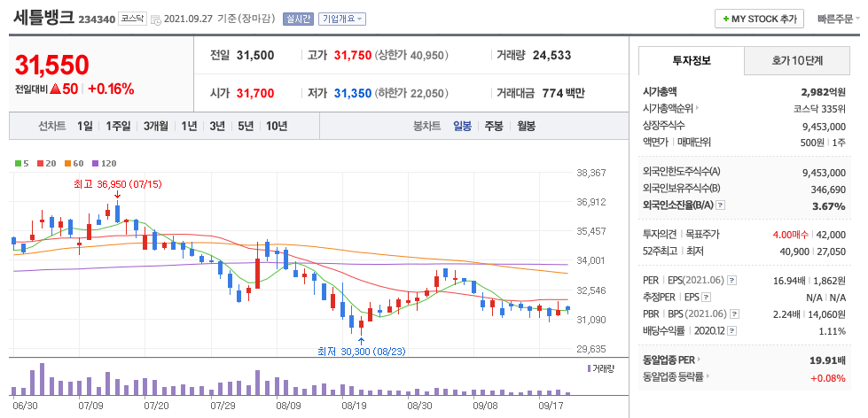This screenshot has height=418, width=868.
Task: Click the 하한가 22,050 text
Action: 411,94
